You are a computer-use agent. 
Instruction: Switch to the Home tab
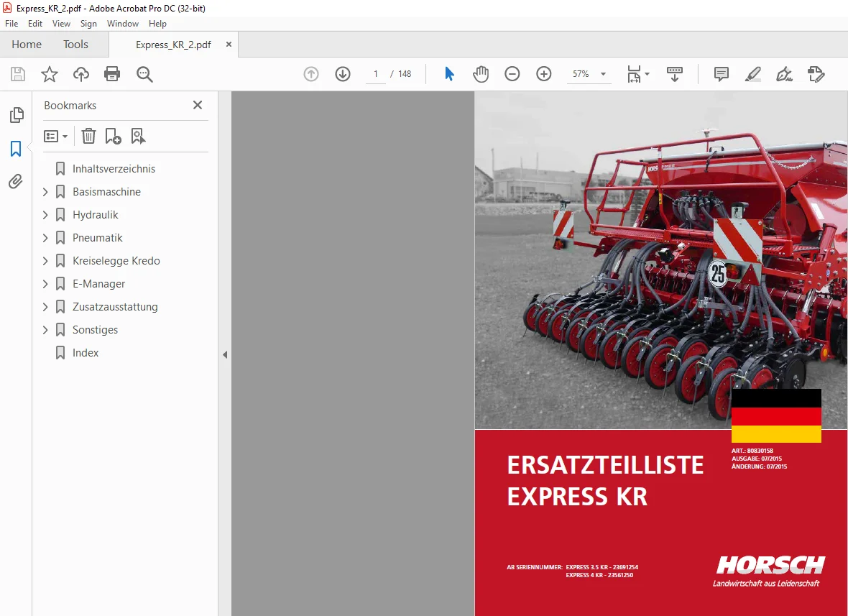click(27, 45)
